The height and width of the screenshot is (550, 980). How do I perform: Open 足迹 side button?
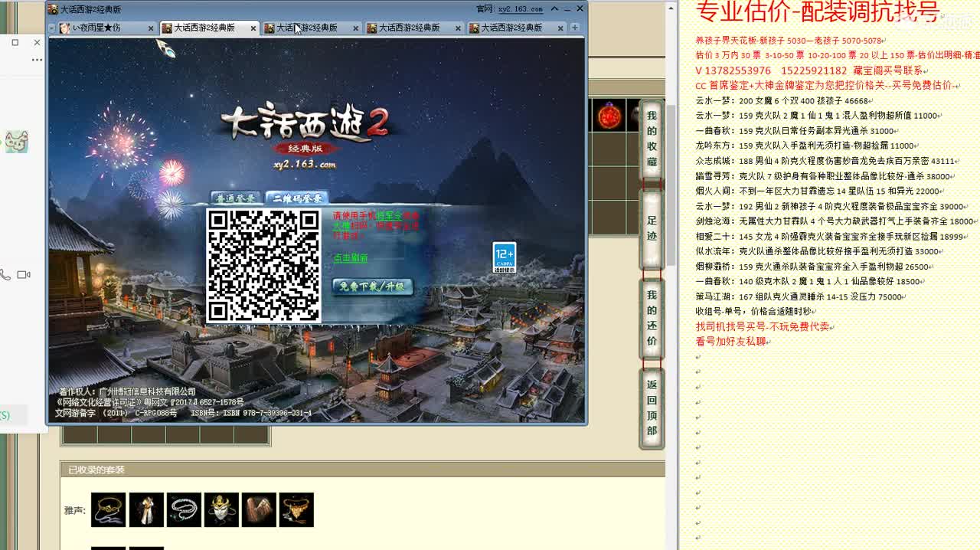pyautogui.click(x=652, y=230)
